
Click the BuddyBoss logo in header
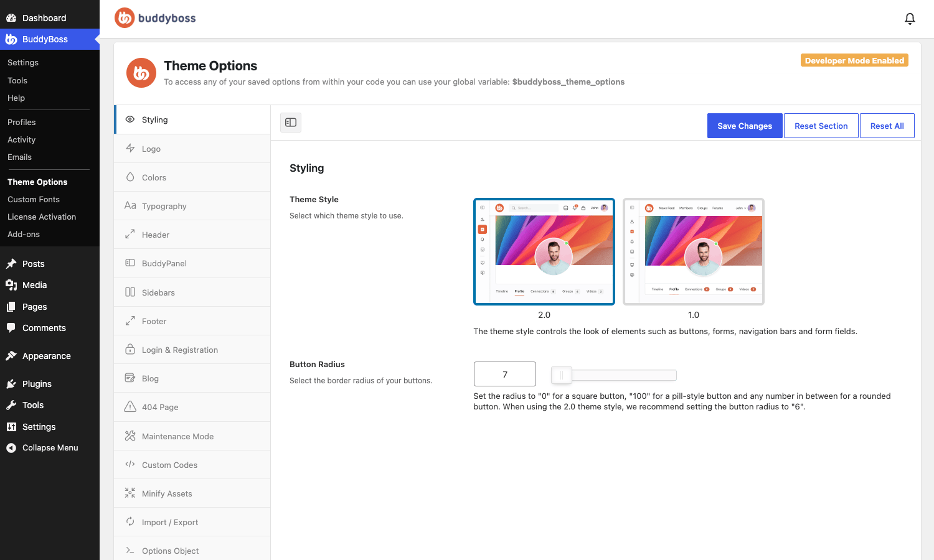click(155, 18)
